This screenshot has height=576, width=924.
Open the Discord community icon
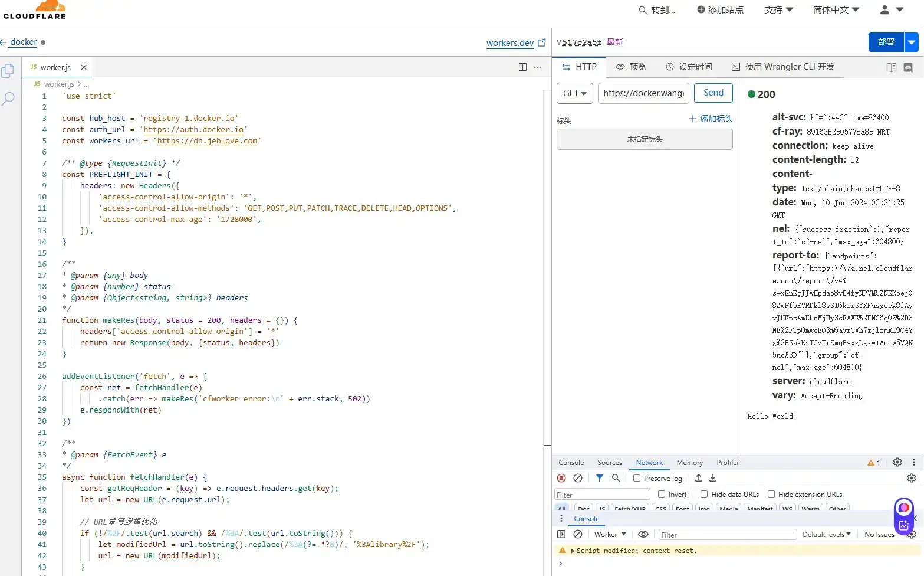click(908, 67)
